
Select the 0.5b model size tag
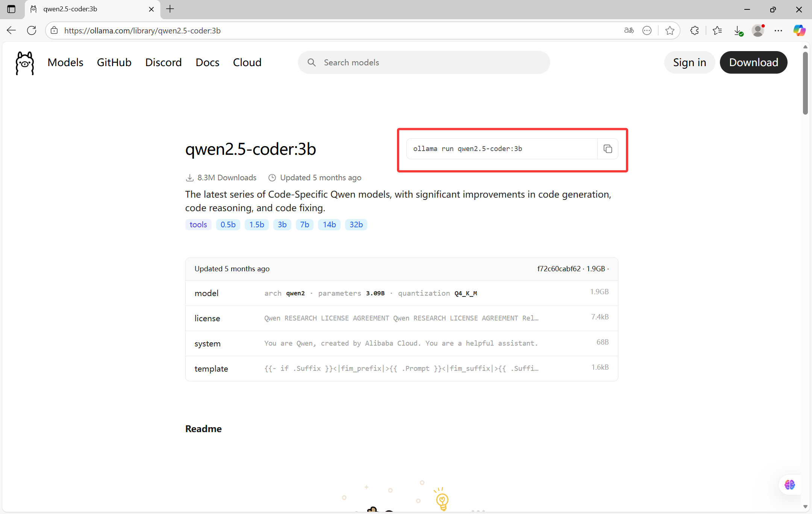point(228,225)
